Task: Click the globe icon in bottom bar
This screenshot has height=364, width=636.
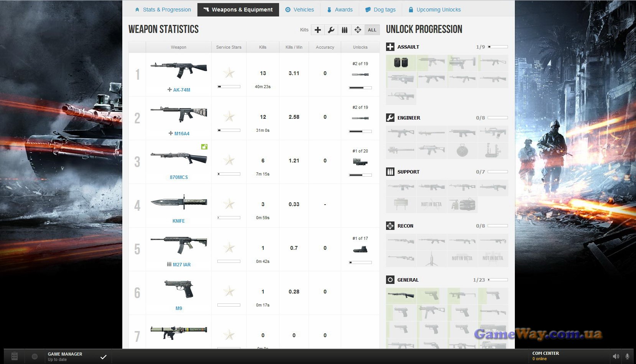Action: 35,356
